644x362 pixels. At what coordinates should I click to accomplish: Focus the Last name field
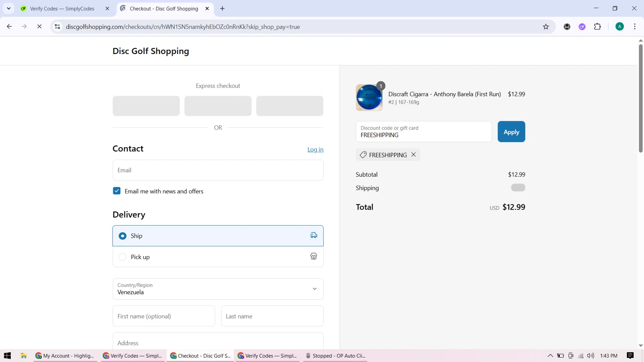click(272, 316)
